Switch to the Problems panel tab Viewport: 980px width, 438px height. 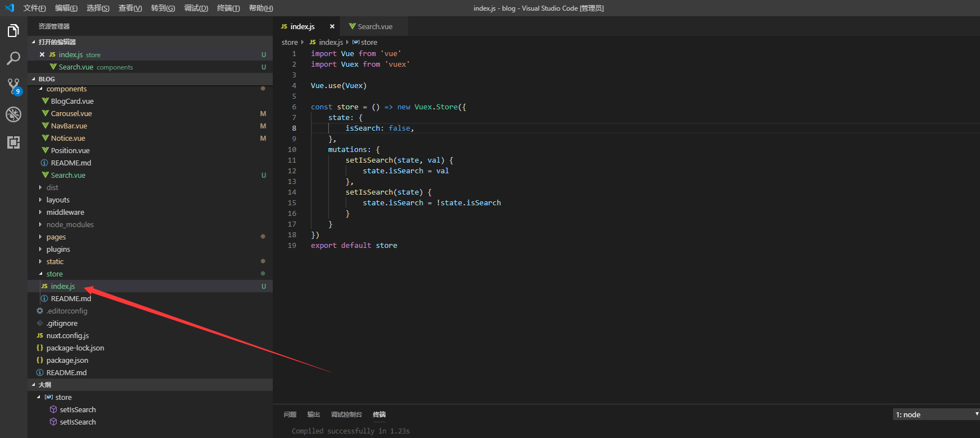click(290, 414)
